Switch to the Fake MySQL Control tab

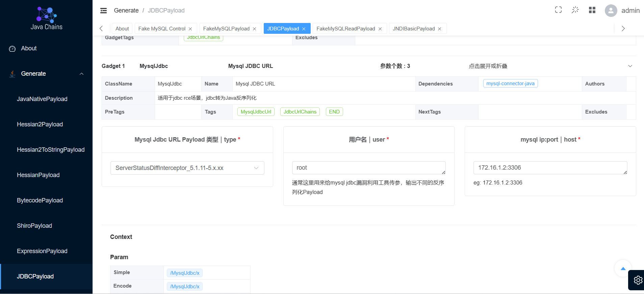(x=162, y=29)
